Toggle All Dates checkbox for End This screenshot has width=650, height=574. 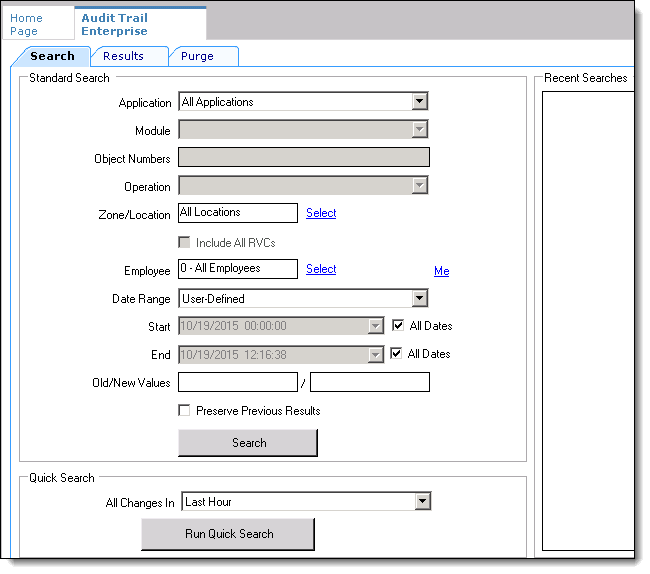click(x=398, y=354)
